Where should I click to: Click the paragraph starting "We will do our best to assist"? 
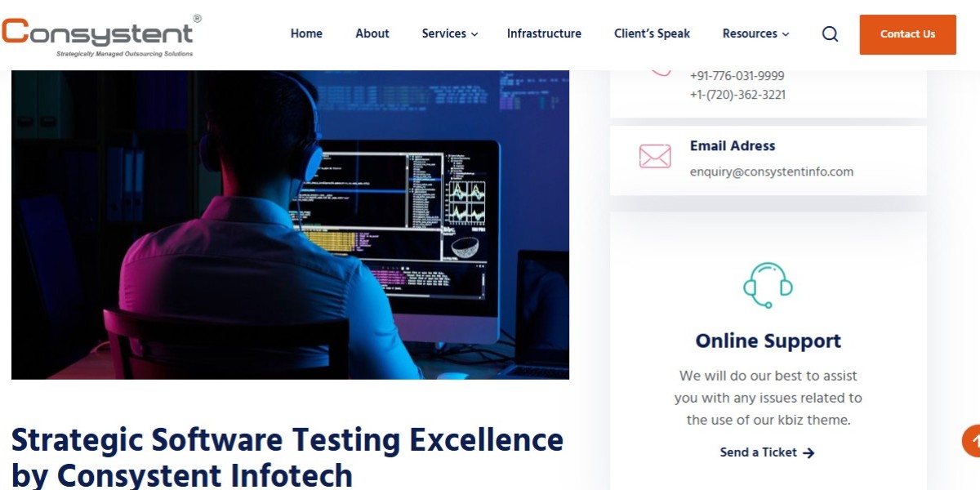click(x=768, y=398)
